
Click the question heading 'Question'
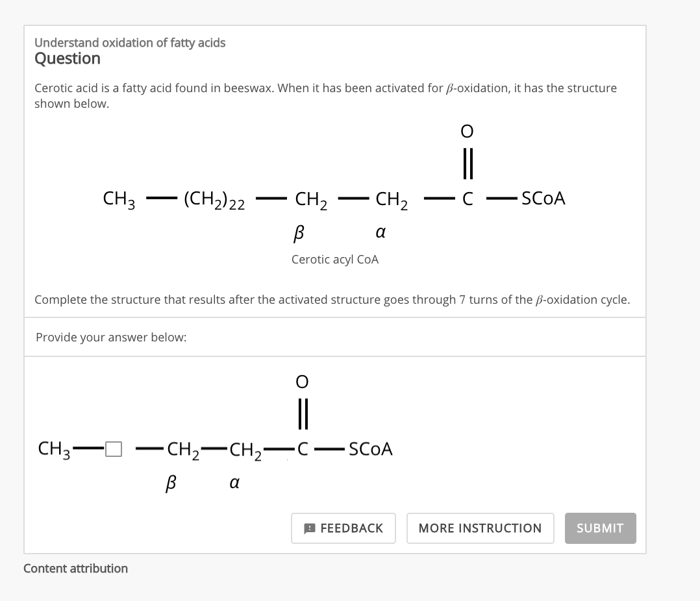tap(67, 58)
